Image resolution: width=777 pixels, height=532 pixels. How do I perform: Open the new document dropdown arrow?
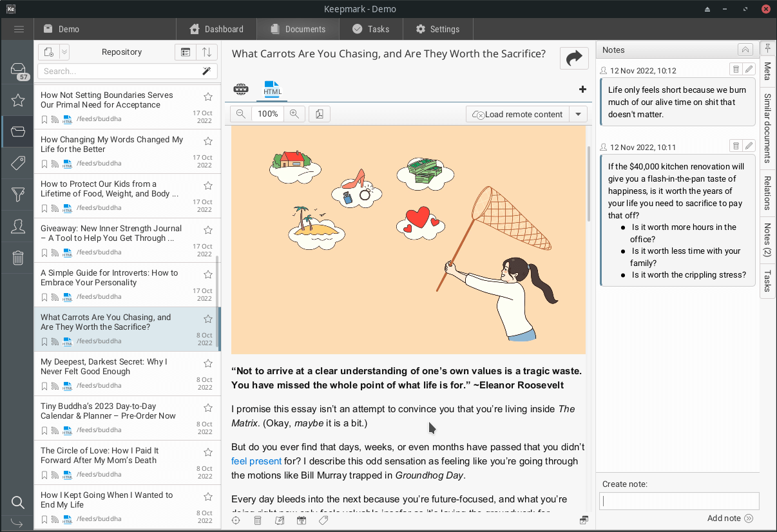coord(64,52)
